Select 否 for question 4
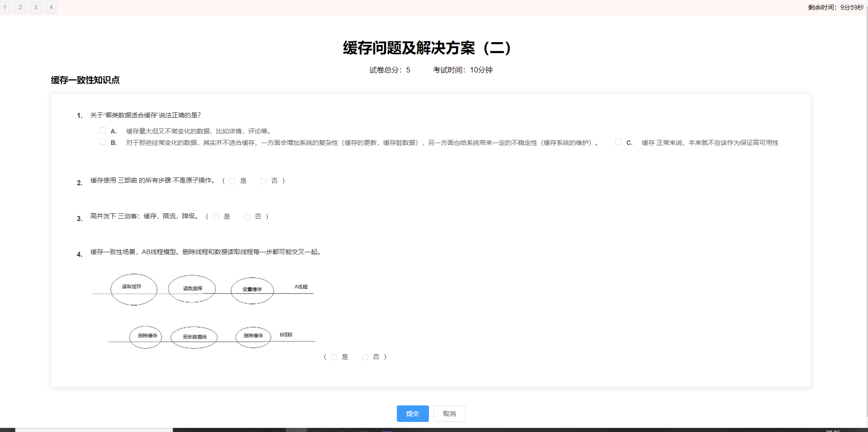This screenshot has width=868, height=432. pos(365,357)
